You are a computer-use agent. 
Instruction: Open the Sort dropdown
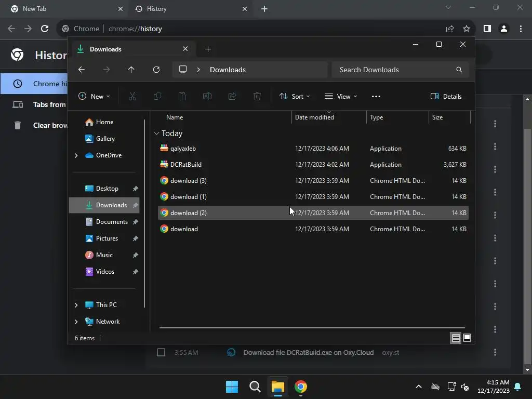pyautogui.click(x=294, y=96)
